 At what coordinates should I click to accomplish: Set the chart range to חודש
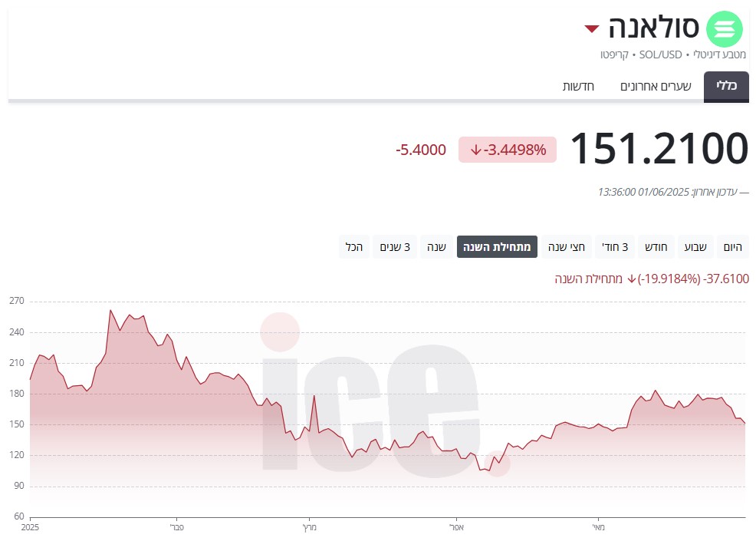654,247
